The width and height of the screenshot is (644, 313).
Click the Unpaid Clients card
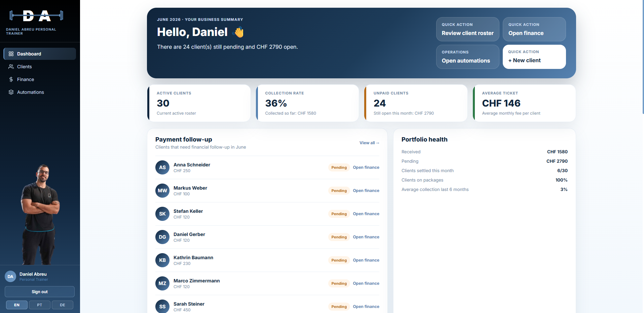point(416,103)
